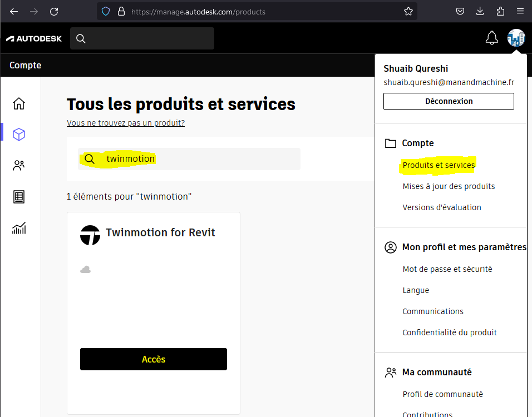
Task: Open the Firefox hamburger menu
Action: click(x=520, y=11)
